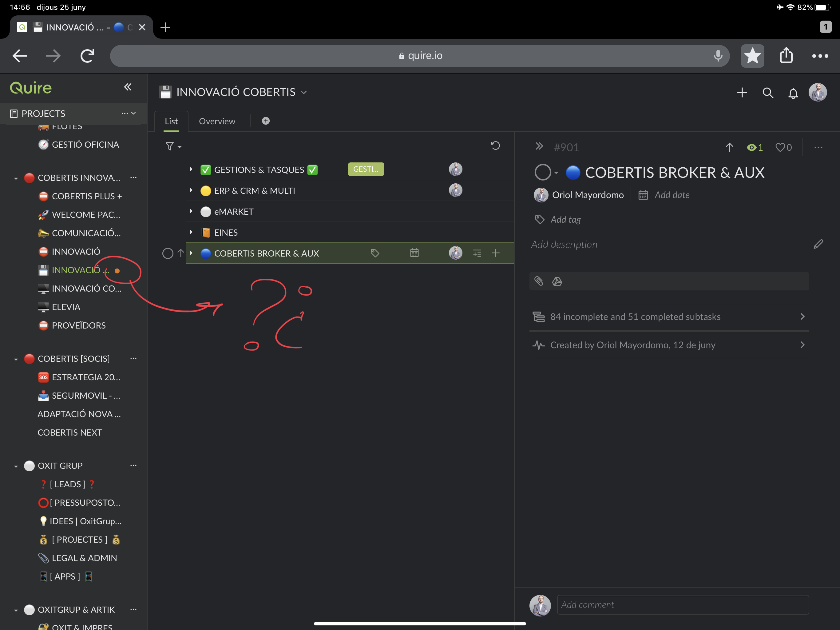
Task: Attach a file with the paperclip icon
Action: 539,281
